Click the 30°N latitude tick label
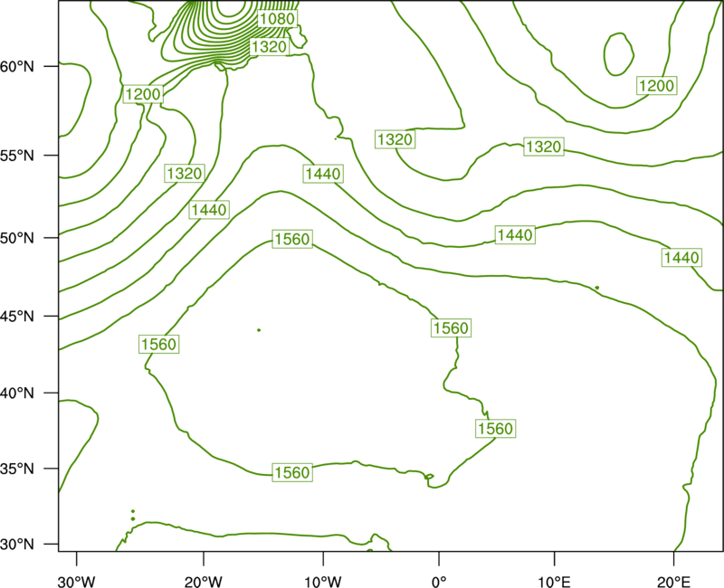The height and width of the screenshot is (588, 724). tap(17, 545)
